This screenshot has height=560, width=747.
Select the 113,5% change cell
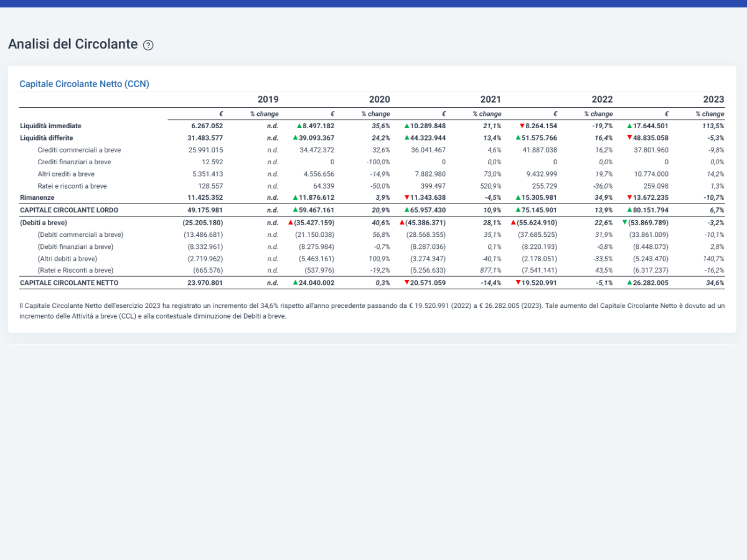pyautogui.click(x=713, y=126)
